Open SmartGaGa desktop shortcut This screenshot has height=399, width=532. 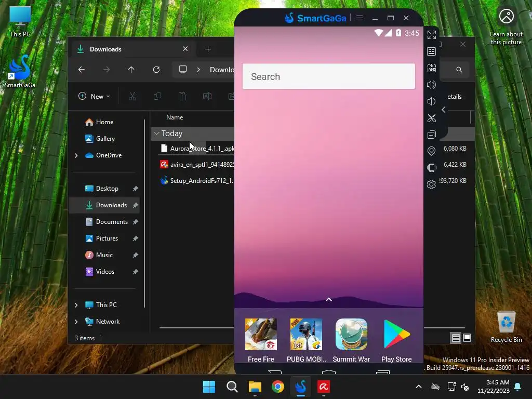20,72
